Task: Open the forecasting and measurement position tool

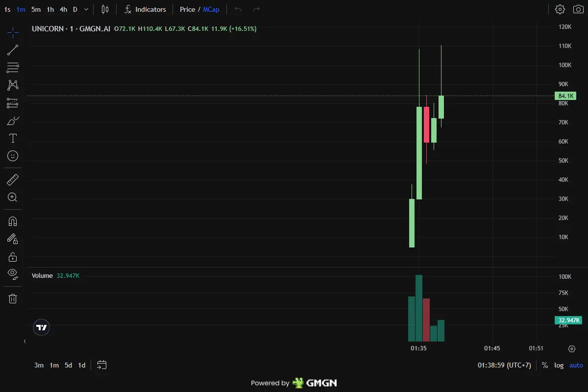Action: [x=13, y=103]
